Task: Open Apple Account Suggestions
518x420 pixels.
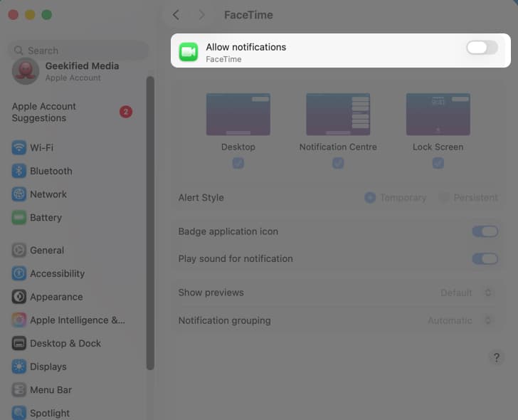Action: pyautogui.click(x=73, y=112)
